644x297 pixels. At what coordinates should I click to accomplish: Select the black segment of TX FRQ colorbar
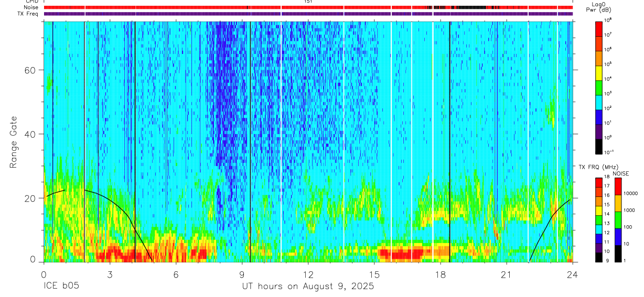[x=599, y=257]
